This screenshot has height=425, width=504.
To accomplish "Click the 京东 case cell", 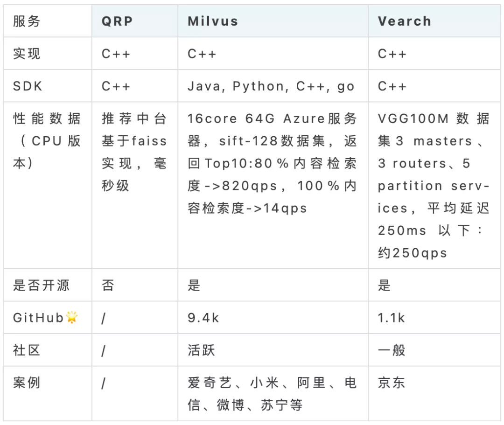I will point(434,394).
